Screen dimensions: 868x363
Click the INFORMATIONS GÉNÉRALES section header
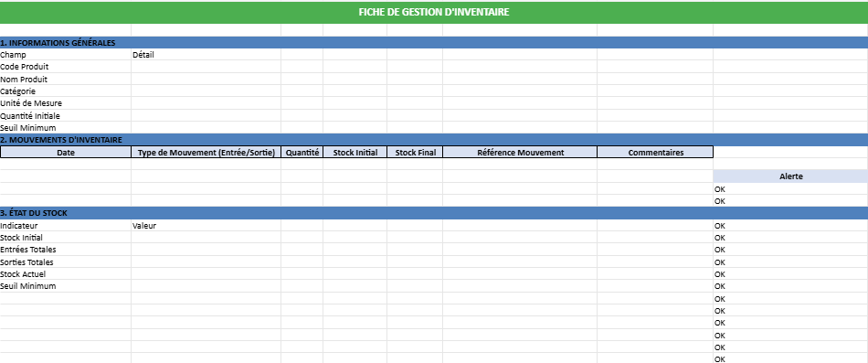tap(434, 42)
